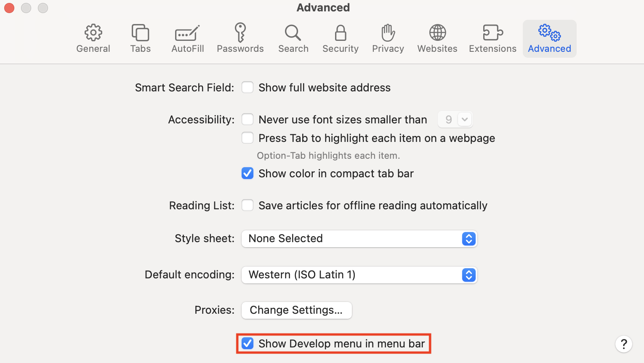Click the Proxies label
Viewport: 644px width, 363px height.
[x=214, y=310]
